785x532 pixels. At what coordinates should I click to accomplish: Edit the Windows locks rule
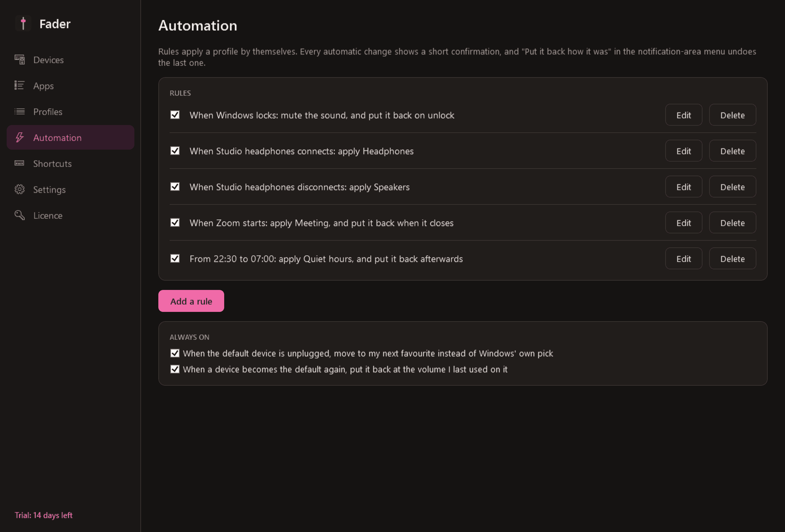coord(683,115)
